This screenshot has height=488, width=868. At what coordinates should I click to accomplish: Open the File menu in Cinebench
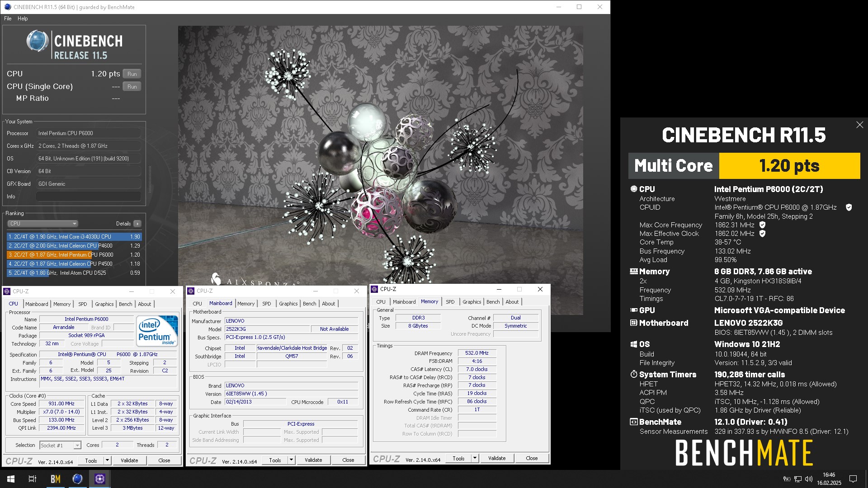point(8,19)
